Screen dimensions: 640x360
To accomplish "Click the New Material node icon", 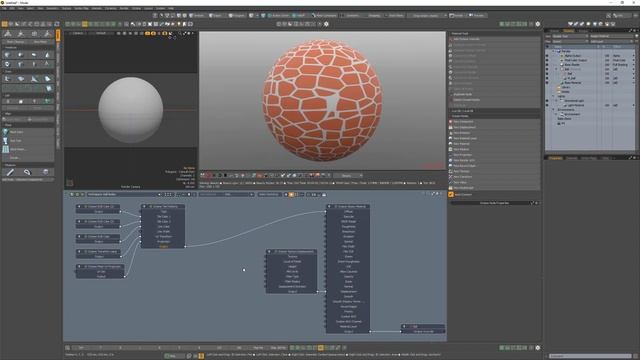I will 451,144.
